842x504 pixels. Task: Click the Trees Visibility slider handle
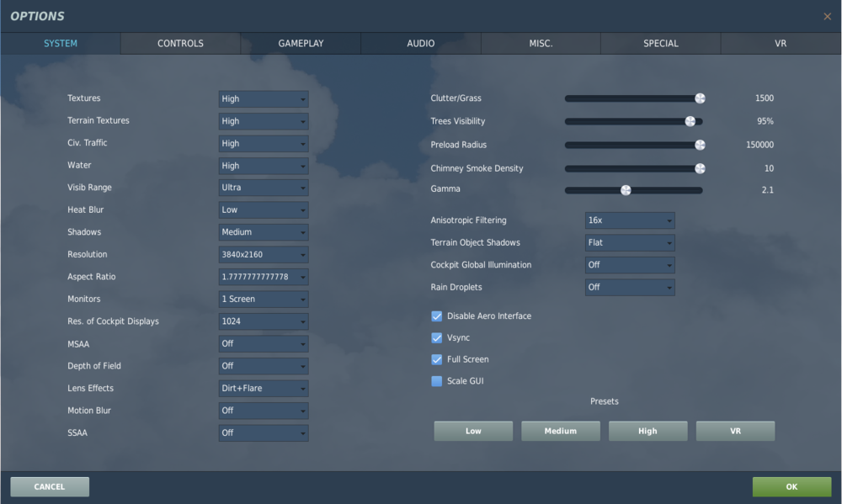[x=690, y=121]
